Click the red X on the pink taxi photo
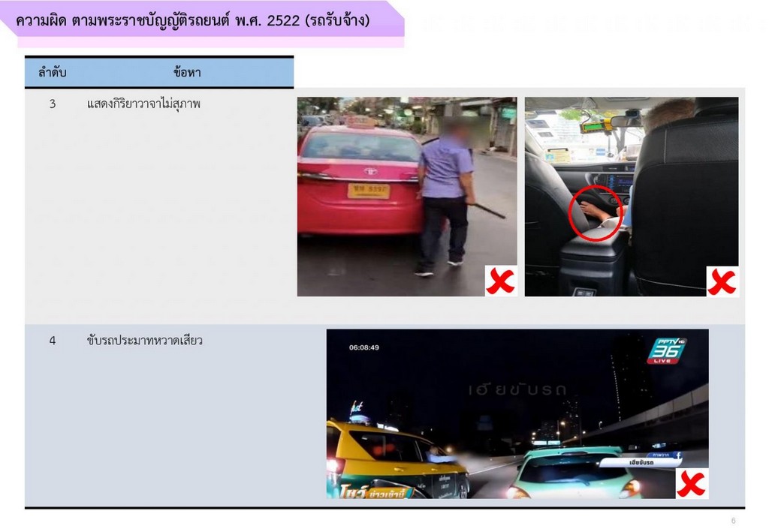Image resolution: width=769 pixels, height=532 pixels. click(x=501, y=281)
